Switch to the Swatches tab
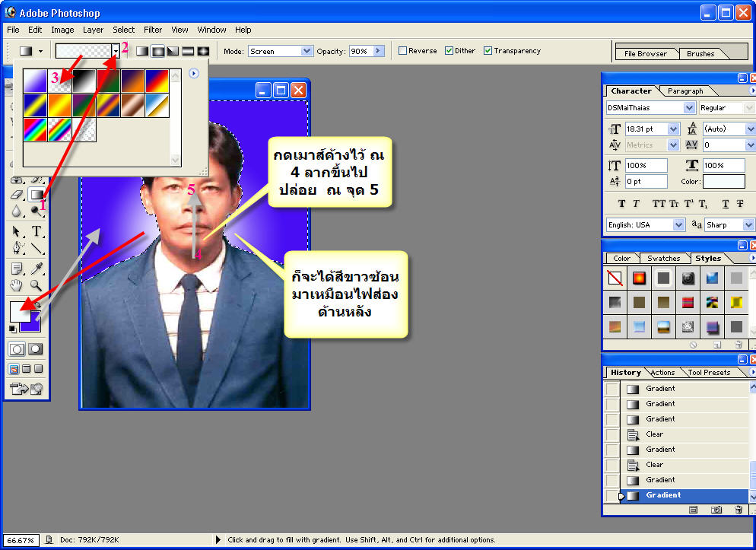Image resolution: width=756 pixels, height=550 pixels. coord(663,259)
